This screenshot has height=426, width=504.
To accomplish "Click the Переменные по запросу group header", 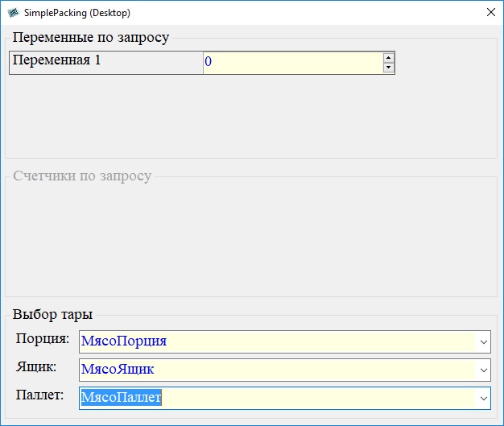I will (x=91, y=38).
